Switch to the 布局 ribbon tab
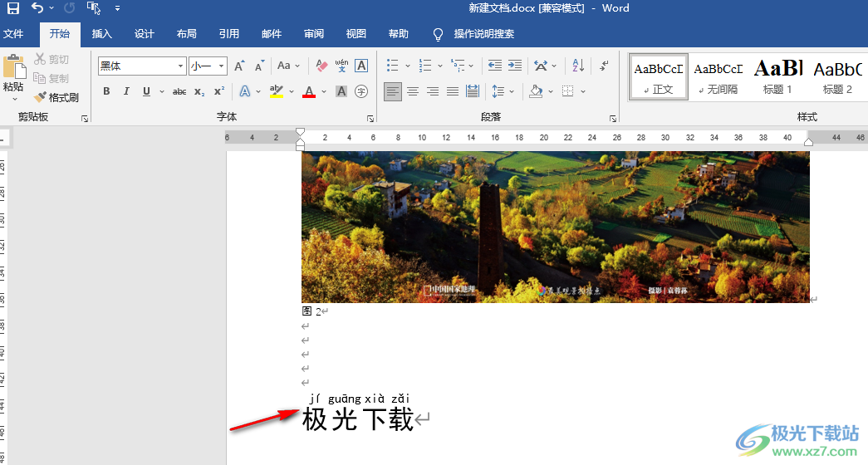The width and height of the screenshot is (868, 465). [187, 34]
